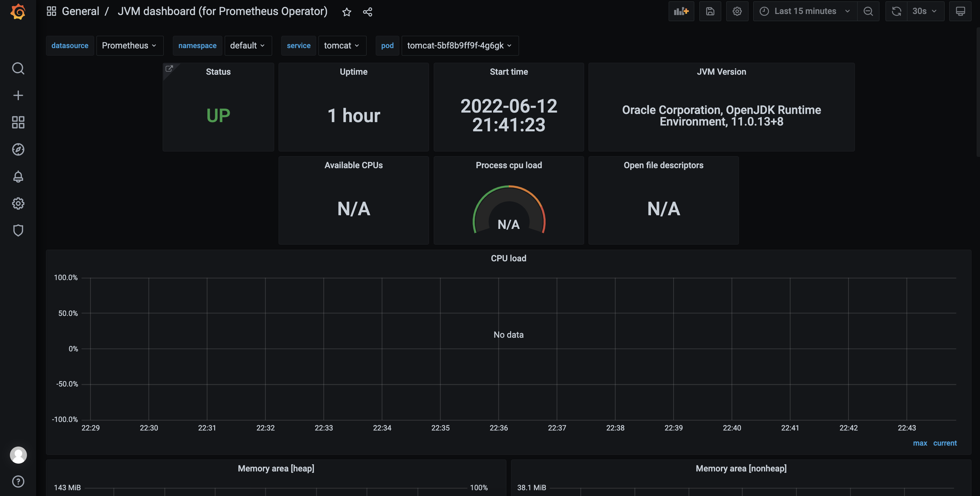This screenshot has height=496, width=980.
Task: Expand the Prometheus datasource dropdown
Action: [129, 46]
